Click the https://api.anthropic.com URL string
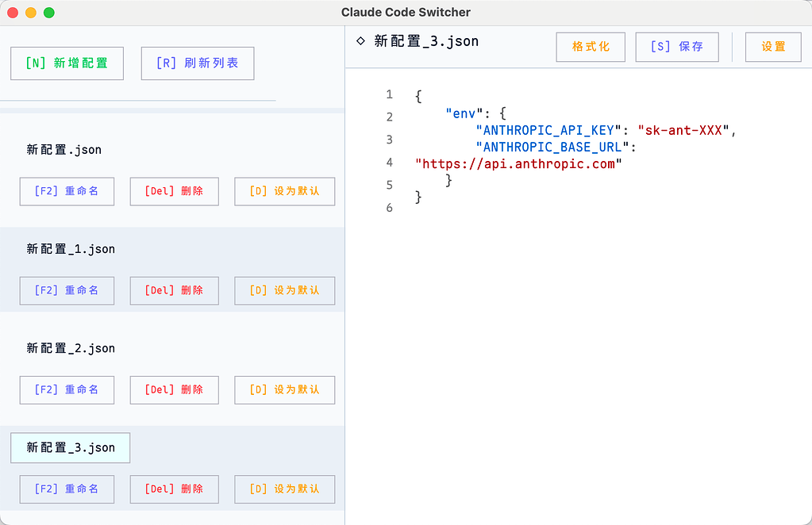 click(518, 164)
